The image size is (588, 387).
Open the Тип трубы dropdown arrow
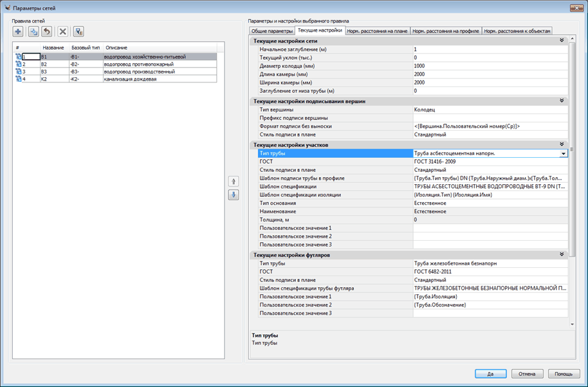564,154
